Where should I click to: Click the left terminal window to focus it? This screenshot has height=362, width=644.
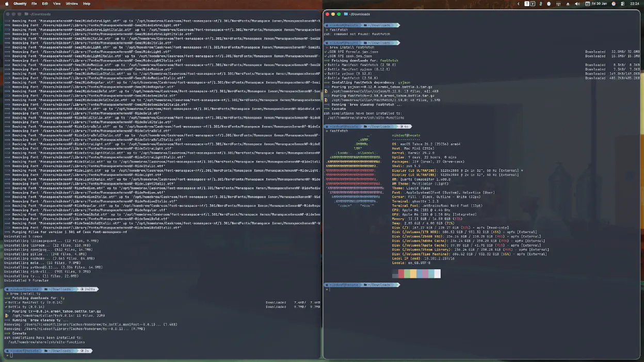(x=155, y=206)
